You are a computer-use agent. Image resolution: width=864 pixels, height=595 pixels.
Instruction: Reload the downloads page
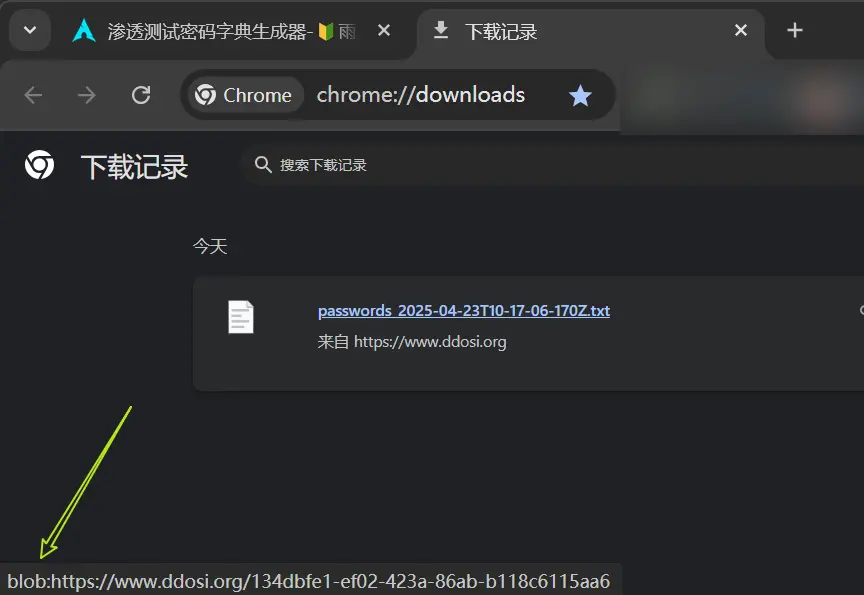pos(141,95)
